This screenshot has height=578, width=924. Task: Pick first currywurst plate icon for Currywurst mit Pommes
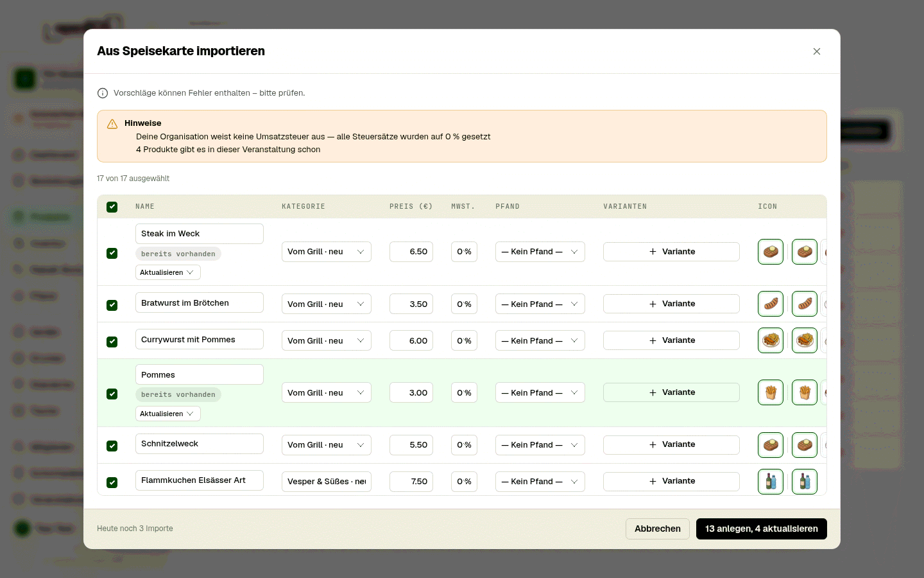(x=771, y=340)
